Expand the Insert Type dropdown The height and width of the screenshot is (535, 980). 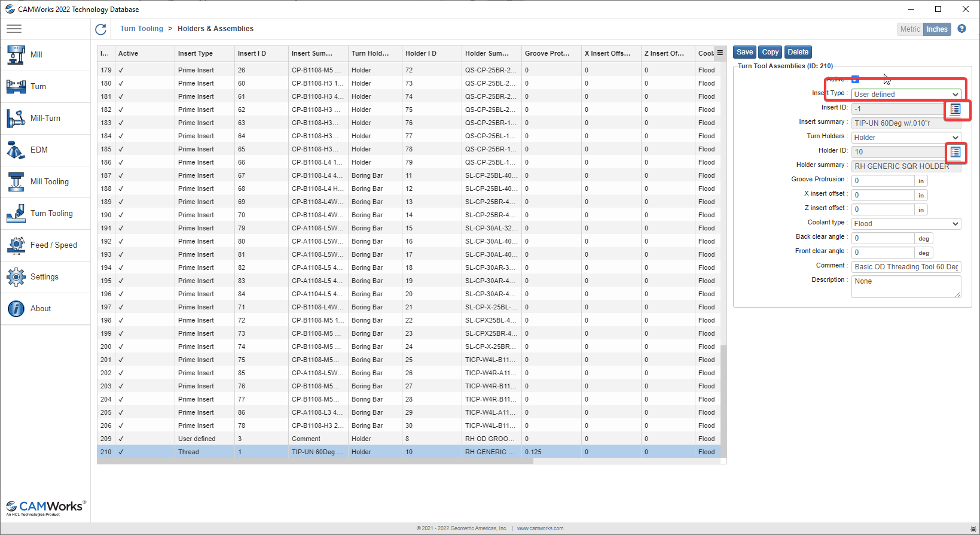[x=906, y=94]
